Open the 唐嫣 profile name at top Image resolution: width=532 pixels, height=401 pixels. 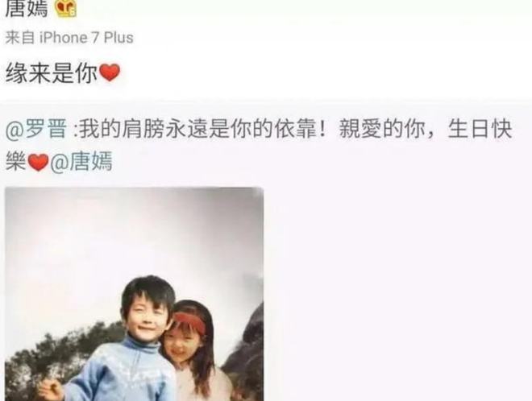27,9
